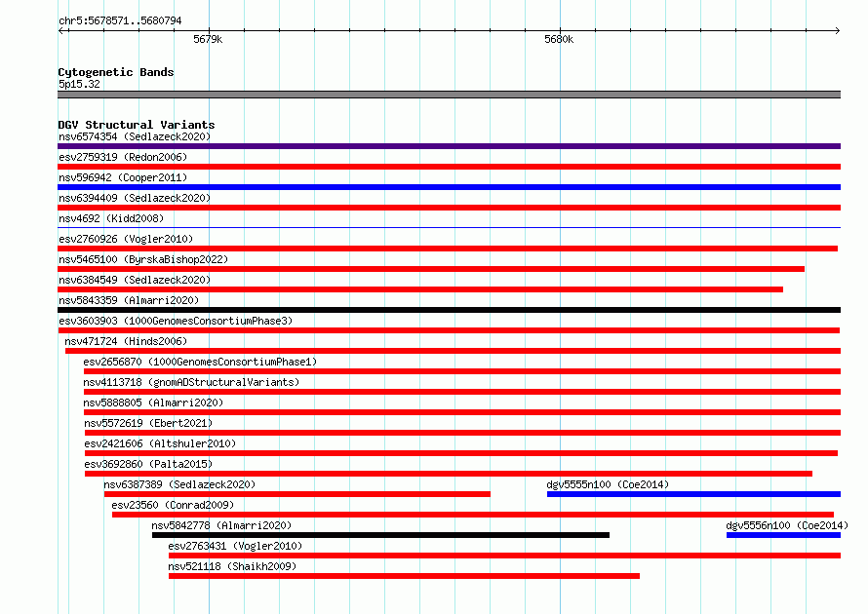Open esv2759319 (Redon2006) variant label
Image resolution: width=868 pixels, height=614 pixels.
tap(123, 157)
